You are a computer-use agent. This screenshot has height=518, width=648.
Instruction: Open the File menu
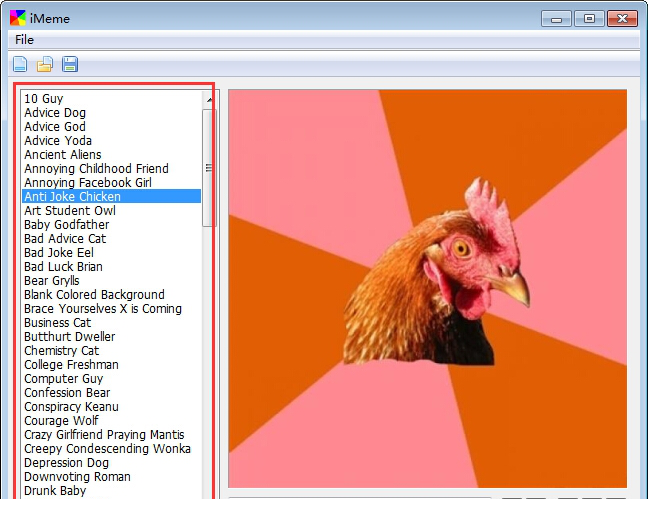coord(24,40)
